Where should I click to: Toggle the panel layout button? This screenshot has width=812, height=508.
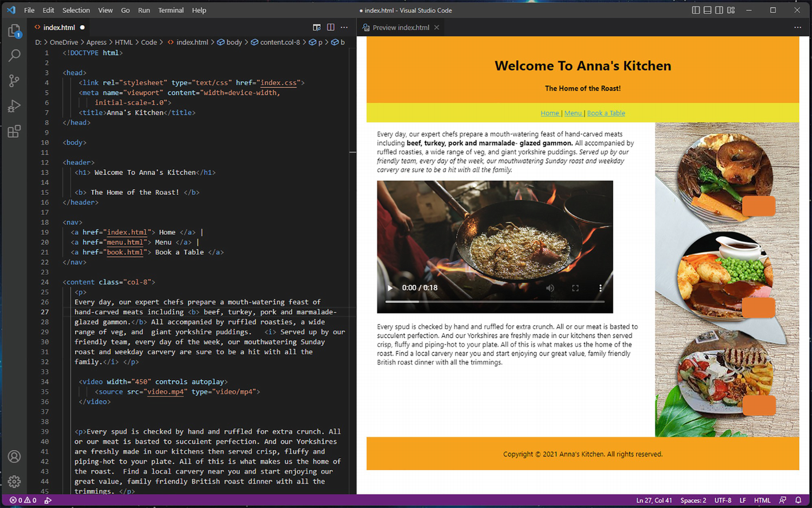coord(708,10)
